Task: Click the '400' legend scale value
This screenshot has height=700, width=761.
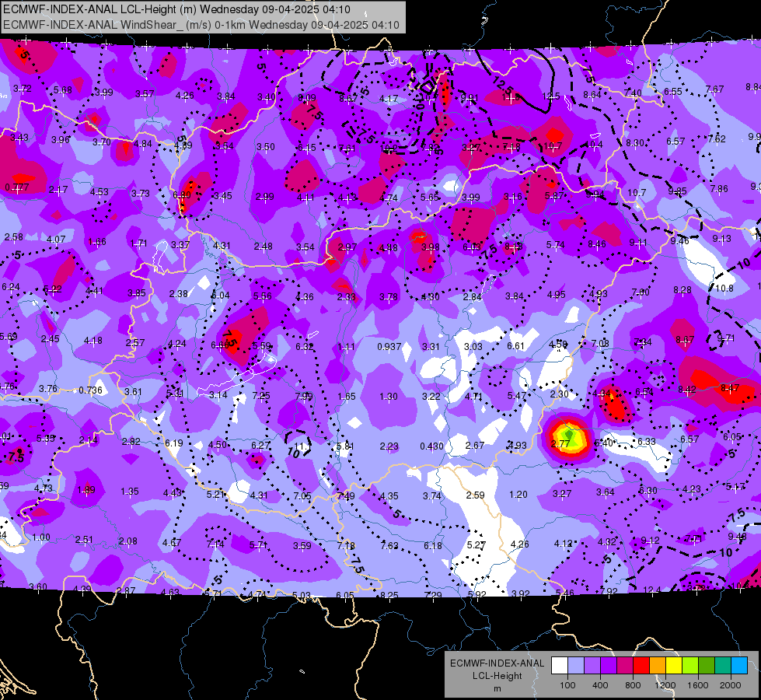Action: pos(600,685)
